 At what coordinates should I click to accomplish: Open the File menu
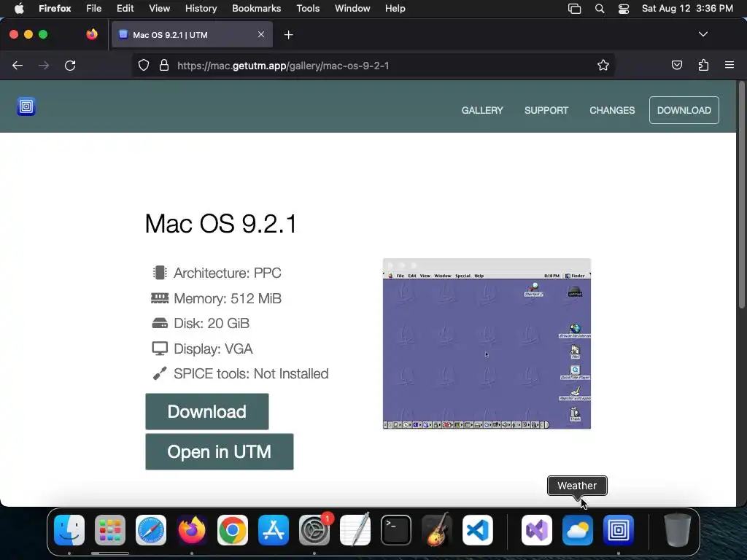click(94, 9)
